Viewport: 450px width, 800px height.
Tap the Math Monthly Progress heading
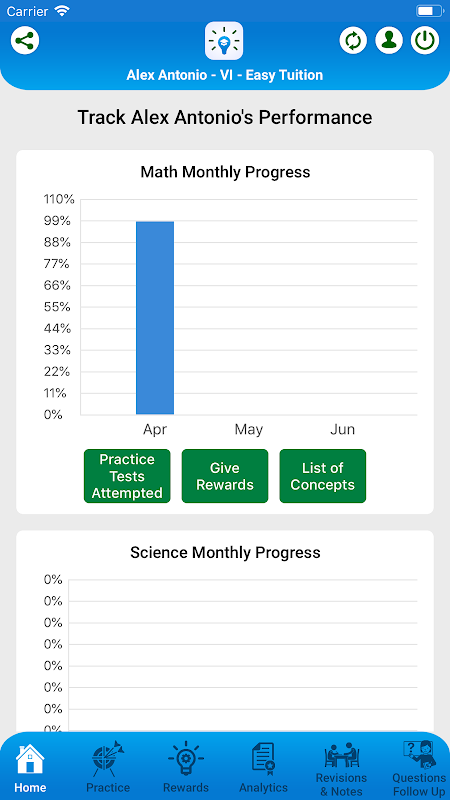(x=225, y=172)
